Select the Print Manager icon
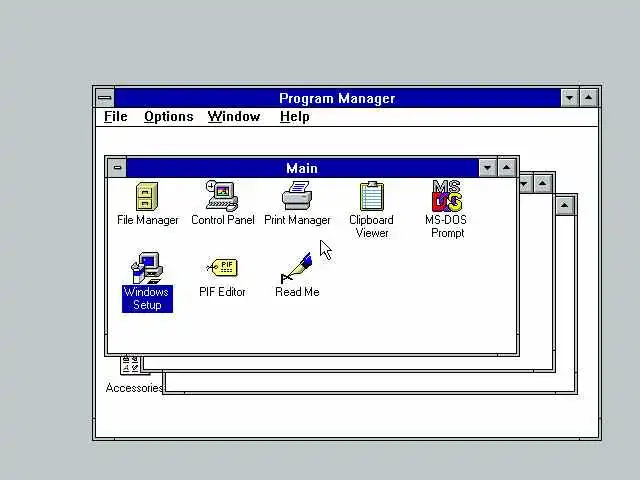This screenshot has height=480, width=640. 297,196
